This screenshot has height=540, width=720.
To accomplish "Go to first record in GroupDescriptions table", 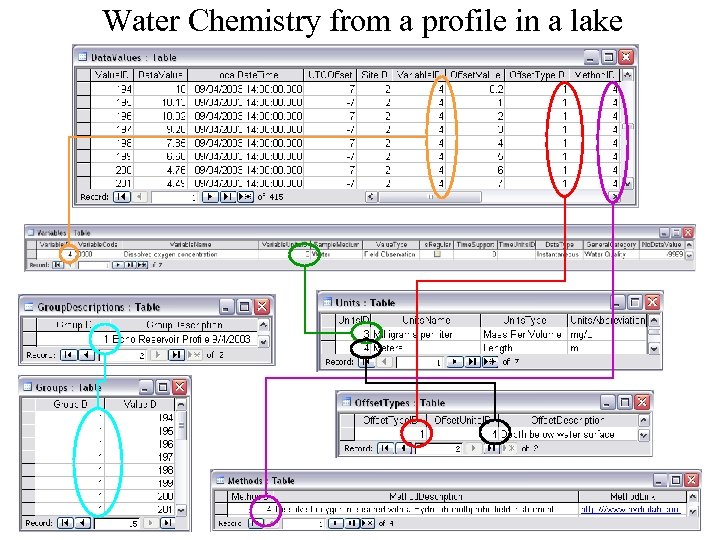I will pyautogui.click(x=69, y=355).
